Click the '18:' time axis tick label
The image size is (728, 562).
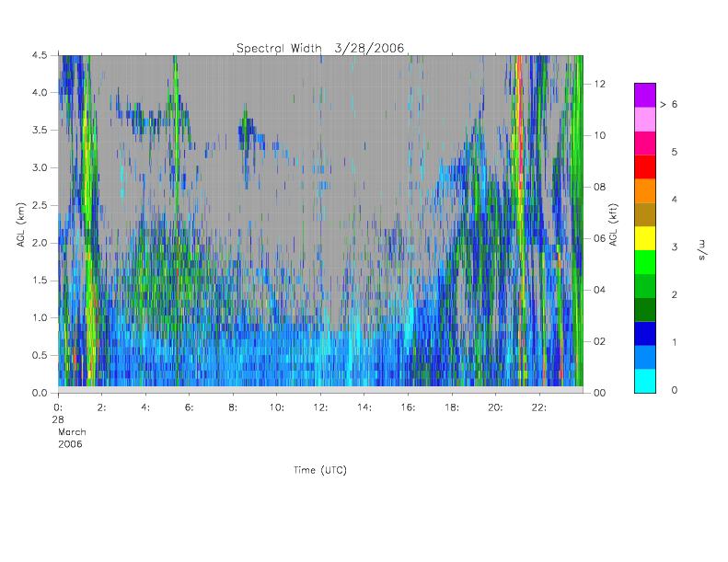tap(452, 407)
